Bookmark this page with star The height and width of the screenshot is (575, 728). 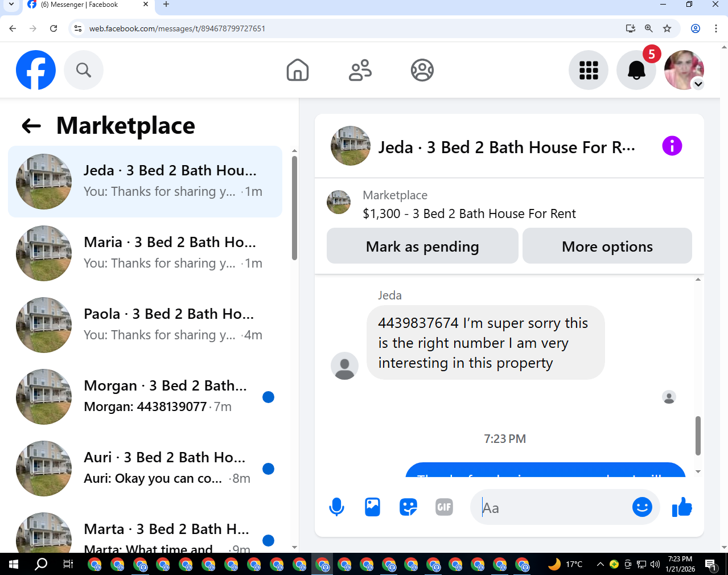click(x=667, y=28)
